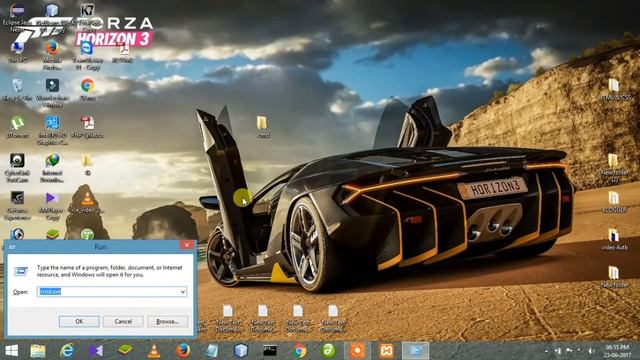Select the VLC cone video file on desktop
This screenshot has width=640, height=360.
click(x=87, y=202)
